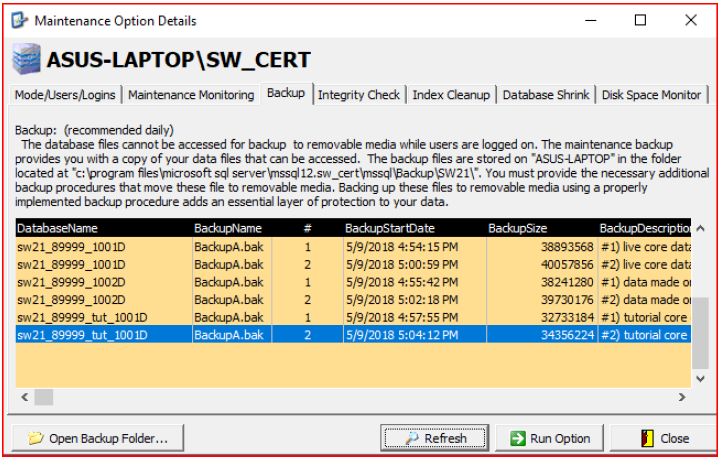Open the Disk Space Monitor tab

651,95
